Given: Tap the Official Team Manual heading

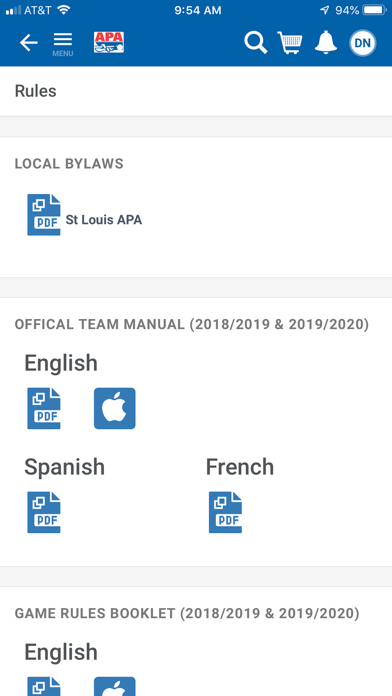Looking at the screenshot, I should tap(192, 324).
